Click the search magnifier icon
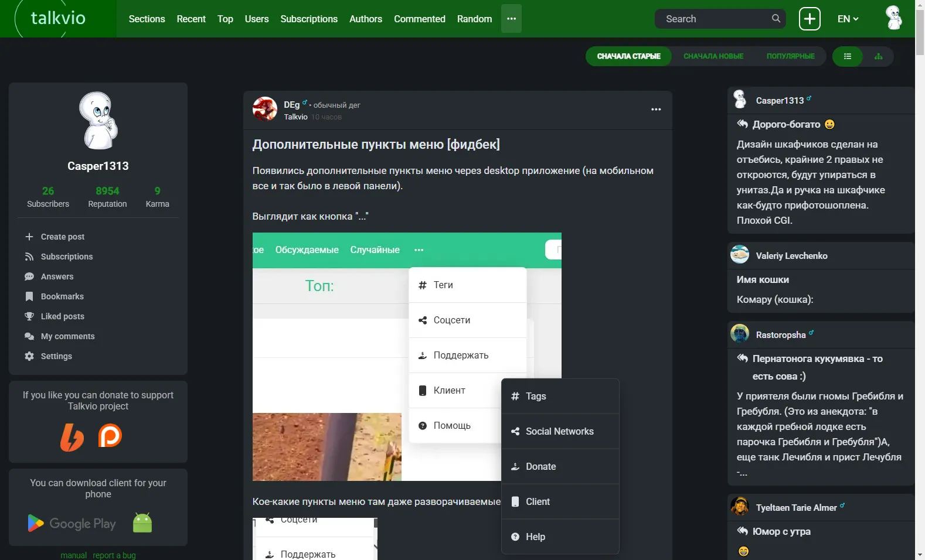The height and width of the screenshot is (560, 925). tap(776, 19)
